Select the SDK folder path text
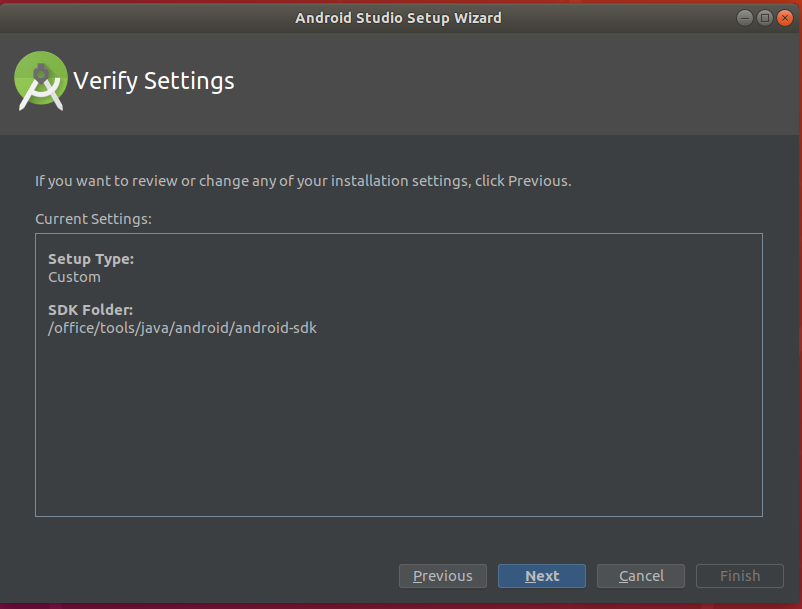Viewport: 802px width, 609px height. point(182,328)
